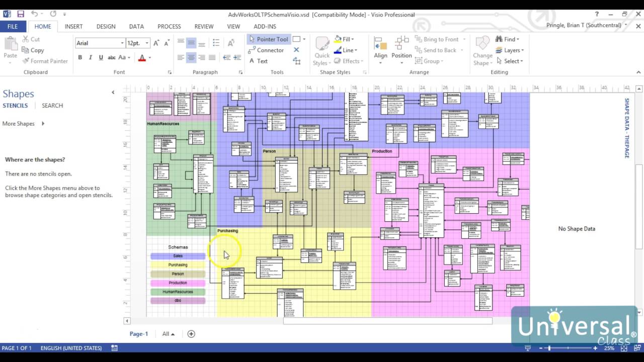The width and height of the screenshot is (644, 362).
Task: Align text to middle vertically
Action: (191, 43)
